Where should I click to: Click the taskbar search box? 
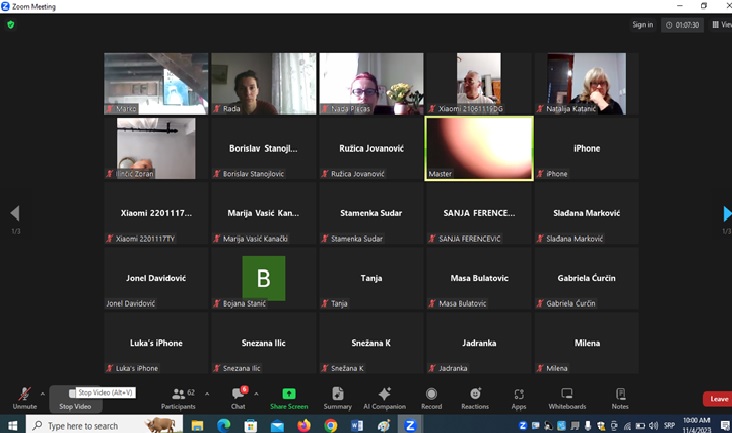tap(105, 425)
